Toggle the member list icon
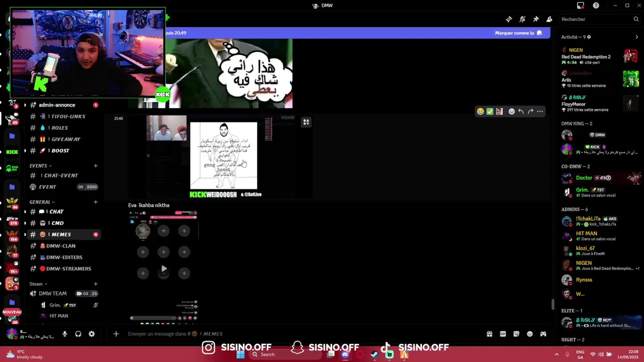 click(549, 19)
